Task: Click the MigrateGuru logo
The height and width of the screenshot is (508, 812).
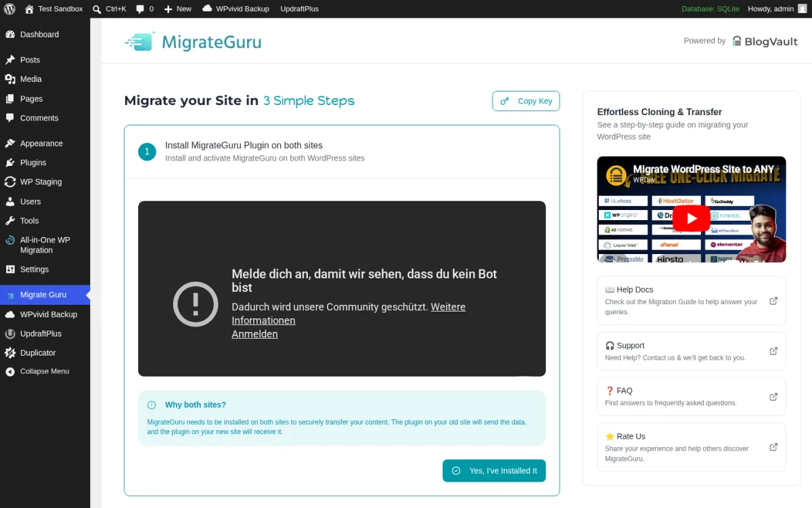Action: 193,42
